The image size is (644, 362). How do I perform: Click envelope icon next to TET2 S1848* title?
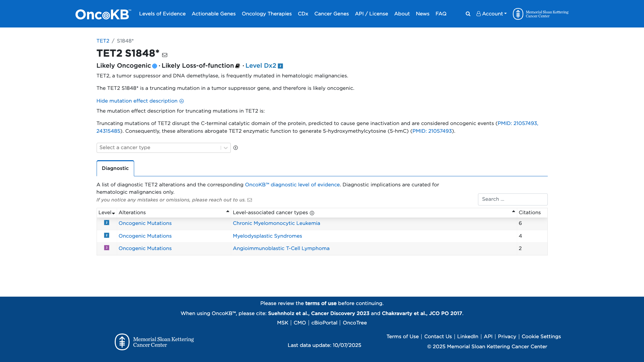[165, 55]
